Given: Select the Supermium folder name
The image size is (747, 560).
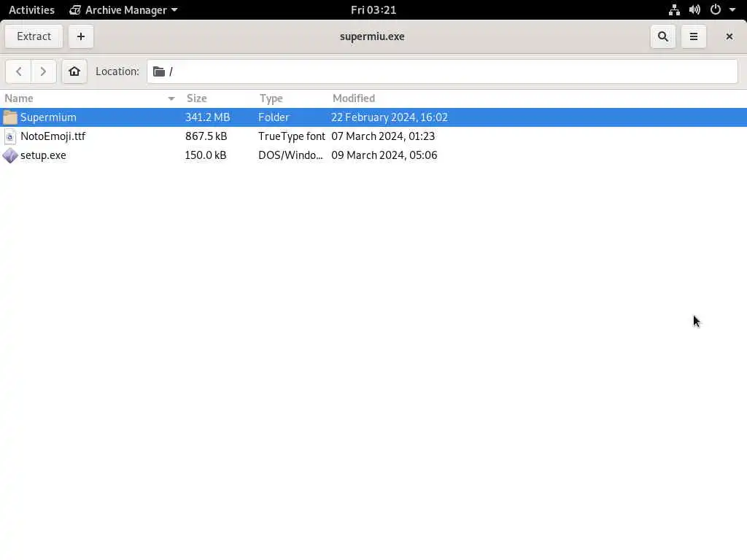Looking at the screenshot, I should (x=48, y=117).
